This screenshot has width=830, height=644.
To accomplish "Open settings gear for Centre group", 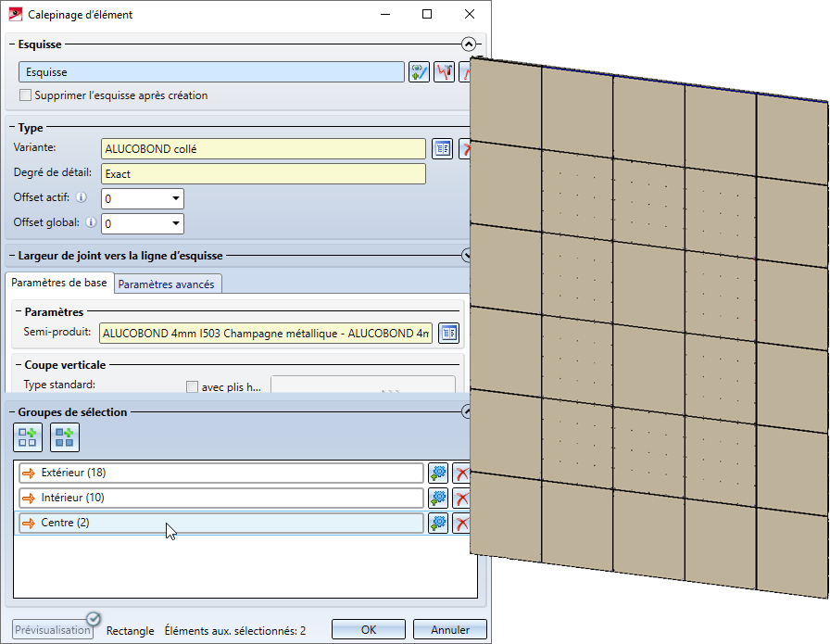I will (x=439, y=524).
